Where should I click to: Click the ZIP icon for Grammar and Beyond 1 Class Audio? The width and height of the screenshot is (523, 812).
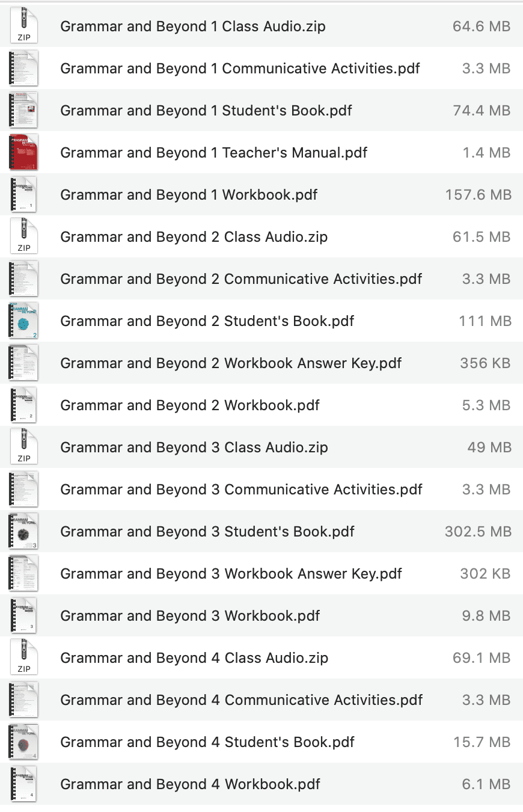click(x=24, y=26)
